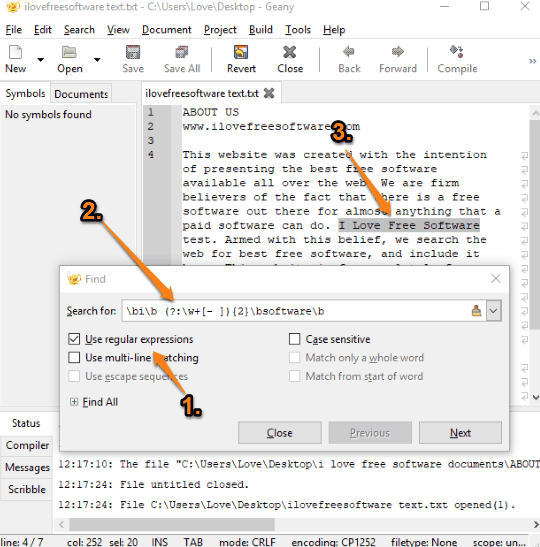The image size is (540, 547).
Task: Click the 'ABOUT US' text line
Action: 211,112
